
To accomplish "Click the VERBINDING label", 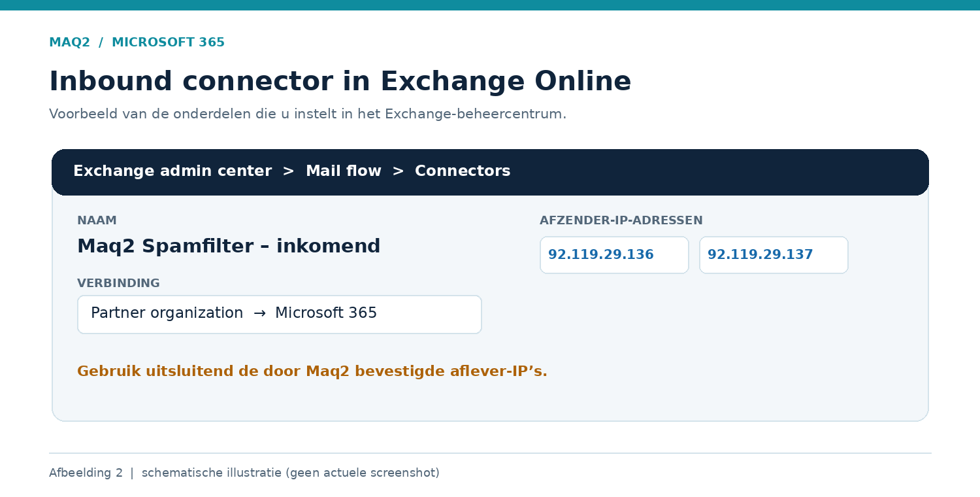I will point(118,284).
